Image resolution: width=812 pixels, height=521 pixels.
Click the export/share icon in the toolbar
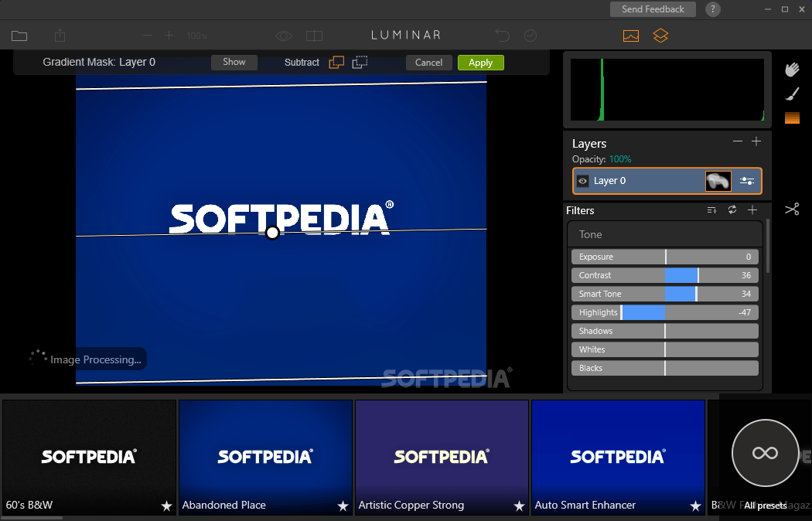(x=59, y=36)
